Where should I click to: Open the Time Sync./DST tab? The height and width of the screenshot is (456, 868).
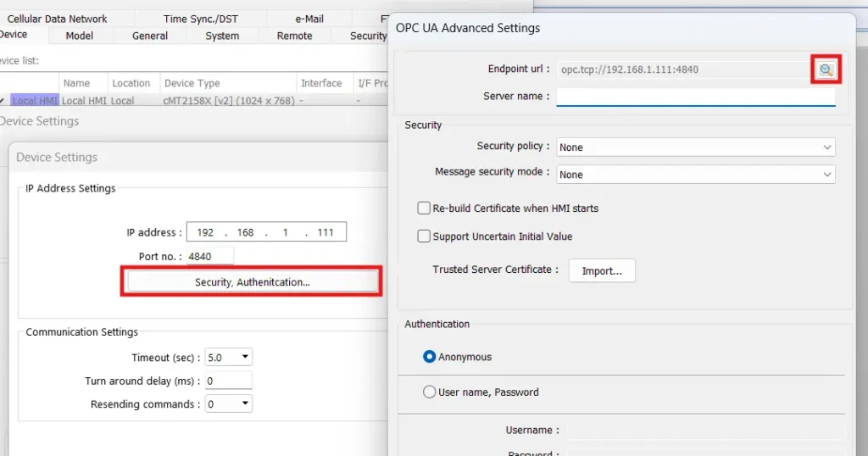[200, 19]
